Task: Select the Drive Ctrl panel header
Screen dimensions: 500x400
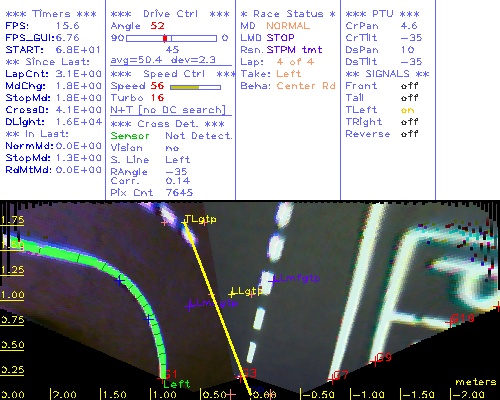Action: coord(170,14)
